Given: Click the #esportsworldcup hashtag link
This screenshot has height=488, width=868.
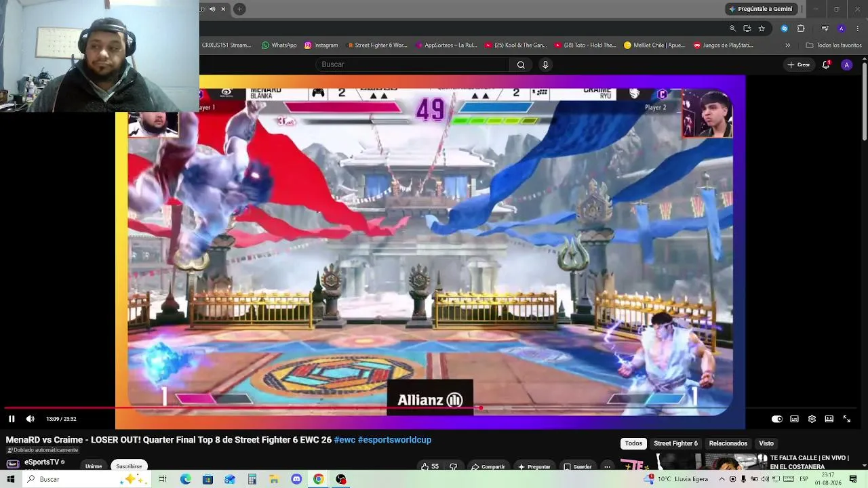Looking at the screenshot, I should 395,440.
